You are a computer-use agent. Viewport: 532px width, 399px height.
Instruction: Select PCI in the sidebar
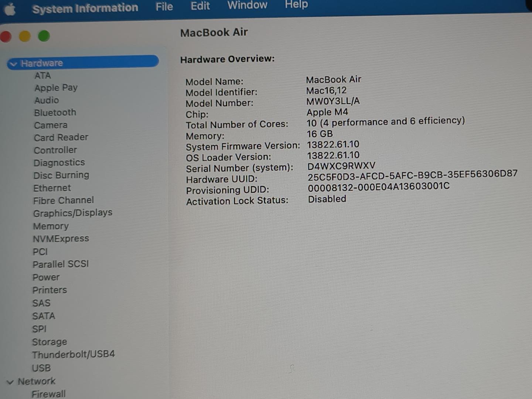(x=40, y=252)
